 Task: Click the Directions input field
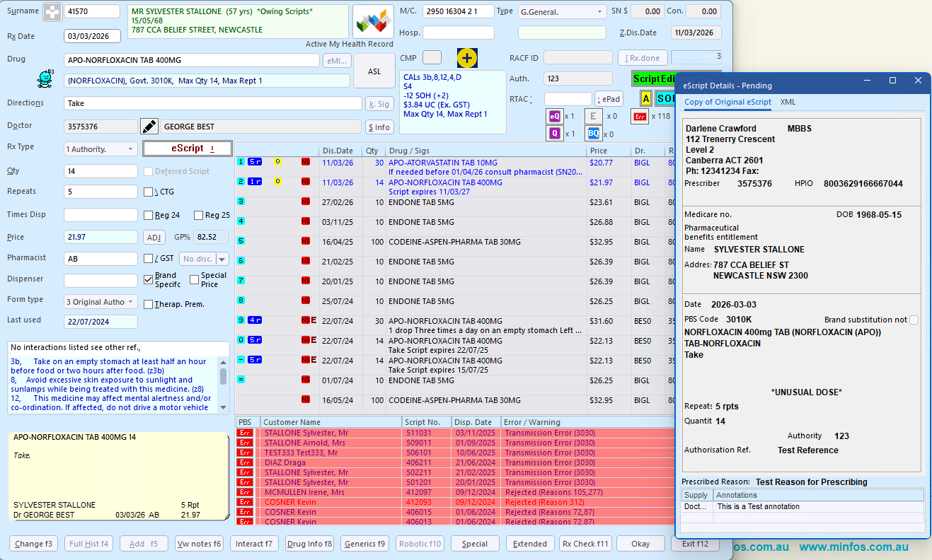click(212, 103)
